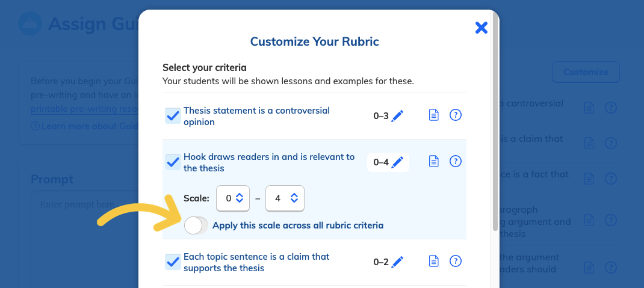Open the document icon for Hook criterion
The height and width of the screenshot is (288, 644).
pyautogui.click(x=434, y=161)
